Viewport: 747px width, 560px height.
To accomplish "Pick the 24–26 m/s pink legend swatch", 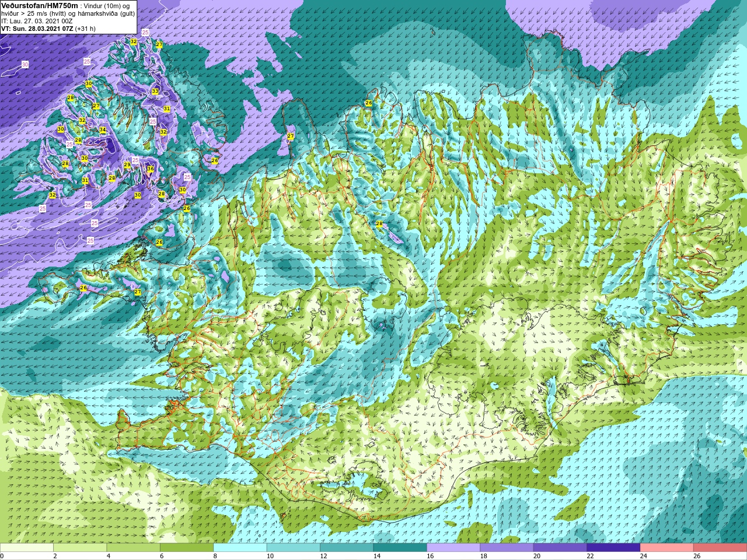I will coord(667,548).
